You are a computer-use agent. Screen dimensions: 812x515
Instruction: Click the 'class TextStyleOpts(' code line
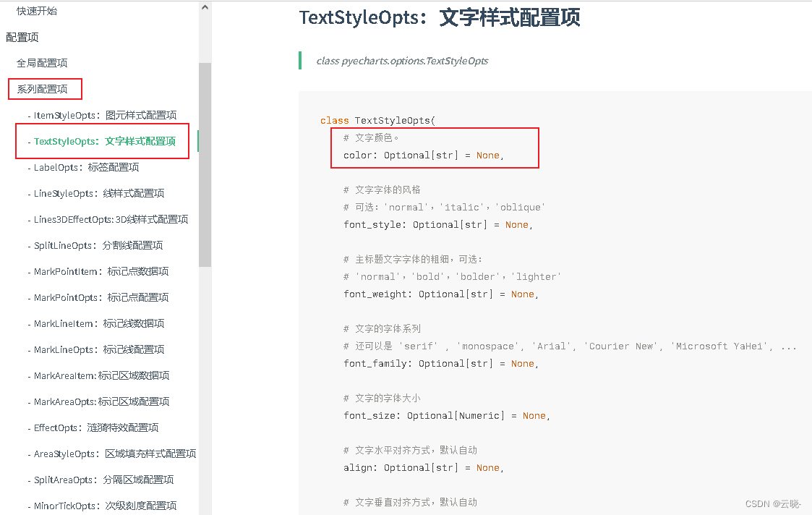click(x=377, y=120)
